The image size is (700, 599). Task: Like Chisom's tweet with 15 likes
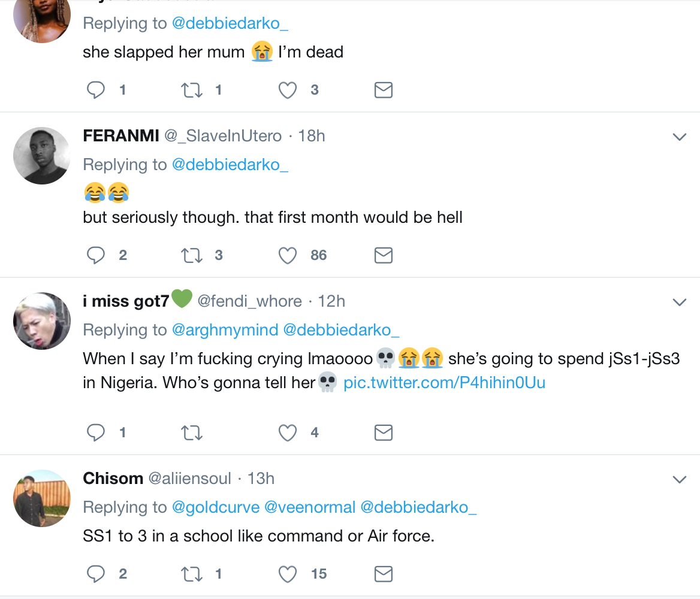click(288, 574)
